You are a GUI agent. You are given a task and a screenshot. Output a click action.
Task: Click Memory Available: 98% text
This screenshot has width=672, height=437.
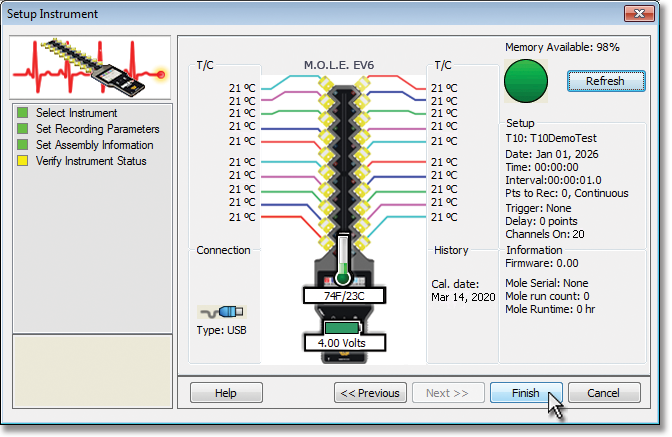pyautogui.click(x=562, y=47)
